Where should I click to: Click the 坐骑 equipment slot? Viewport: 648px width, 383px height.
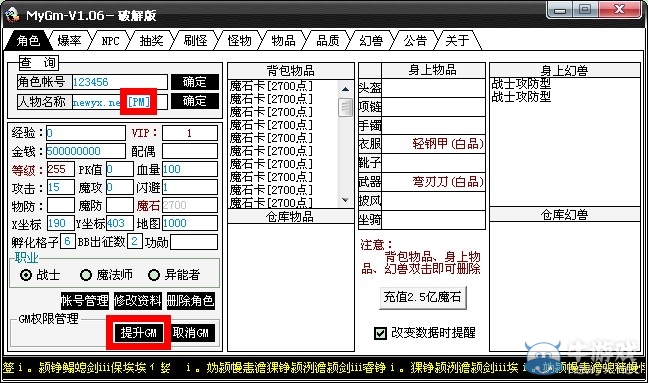(x=433, y=220)
